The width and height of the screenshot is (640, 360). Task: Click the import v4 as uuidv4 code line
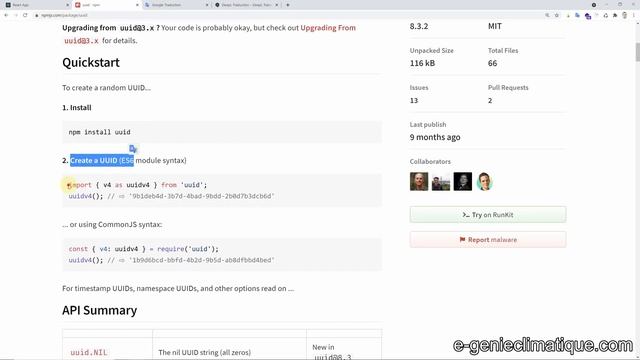(138, 185)
